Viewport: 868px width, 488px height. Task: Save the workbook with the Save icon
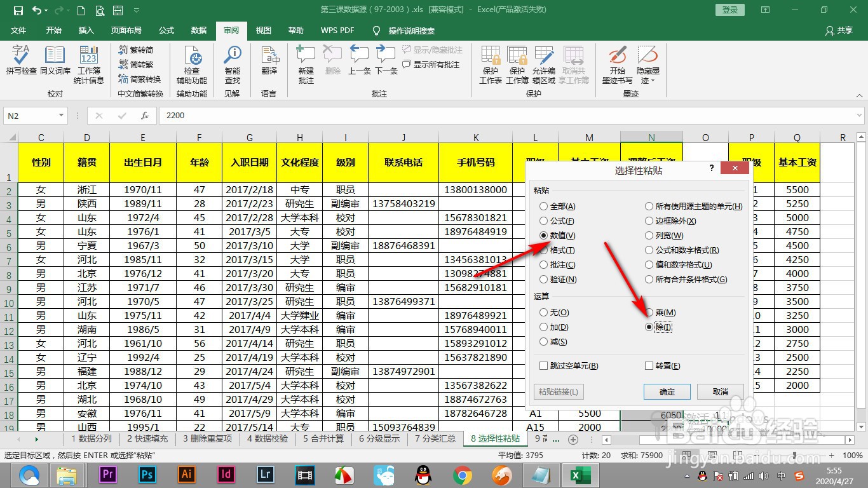click(x=18, y=10)
